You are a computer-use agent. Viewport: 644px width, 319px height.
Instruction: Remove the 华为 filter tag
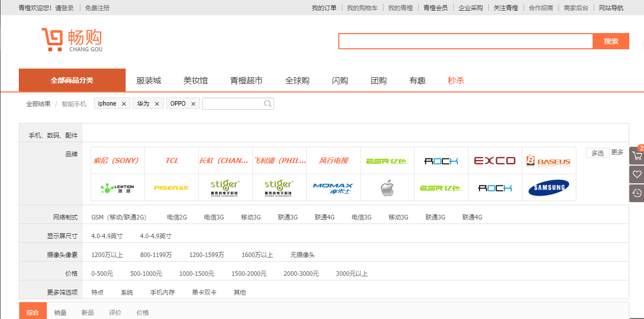pos(157,104)
